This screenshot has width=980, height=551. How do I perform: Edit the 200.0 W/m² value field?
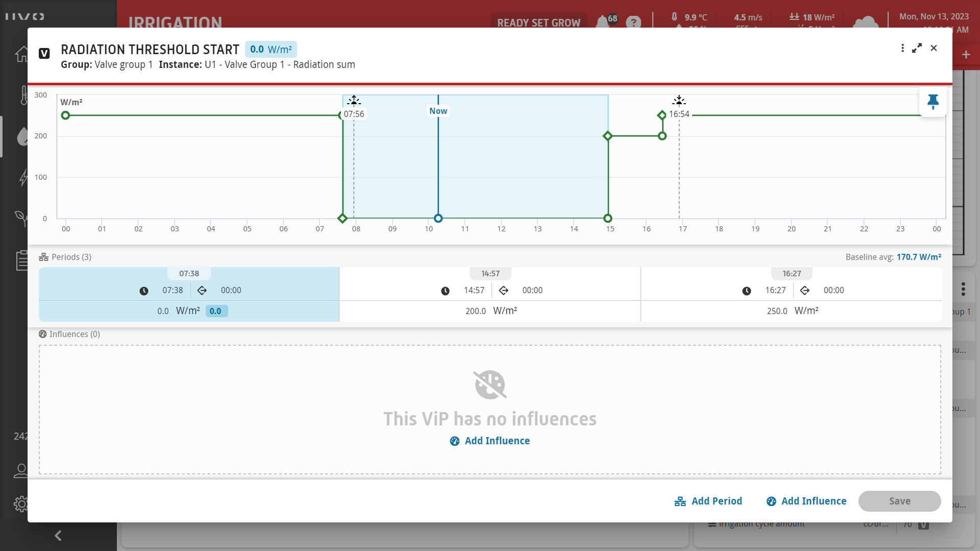pos(475,311)
